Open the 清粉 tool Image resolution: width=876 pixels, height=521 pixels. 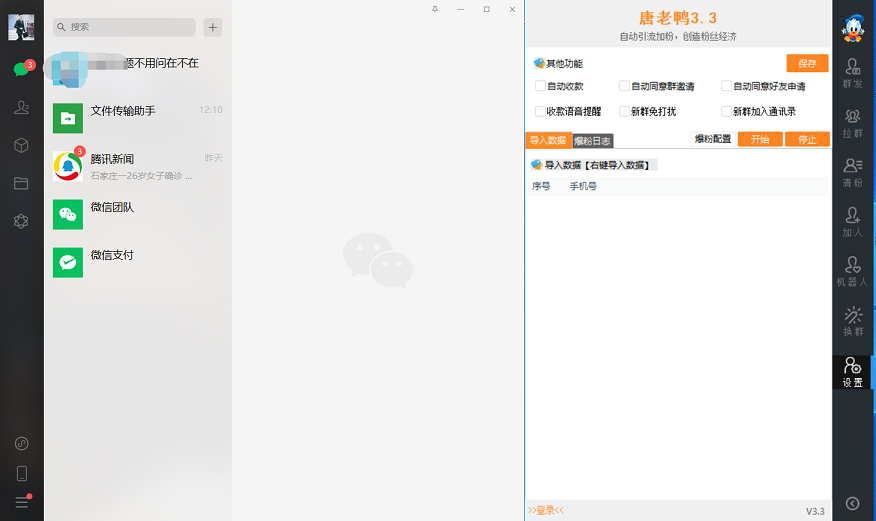pos(853,173)
